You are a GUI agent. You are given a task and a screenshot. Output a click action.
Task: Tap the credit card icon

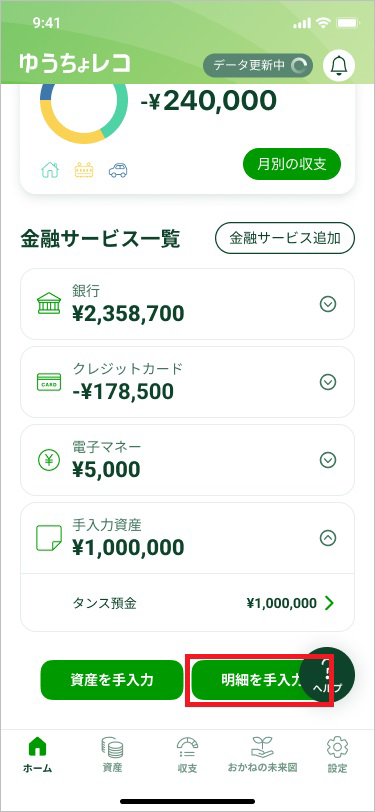tap(49, 382)
